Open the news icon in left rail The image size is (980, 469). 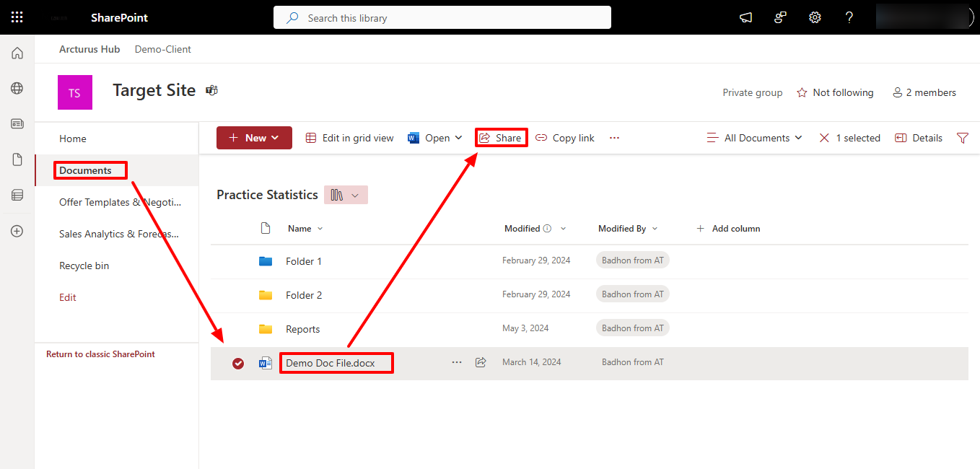coord(17,123)
